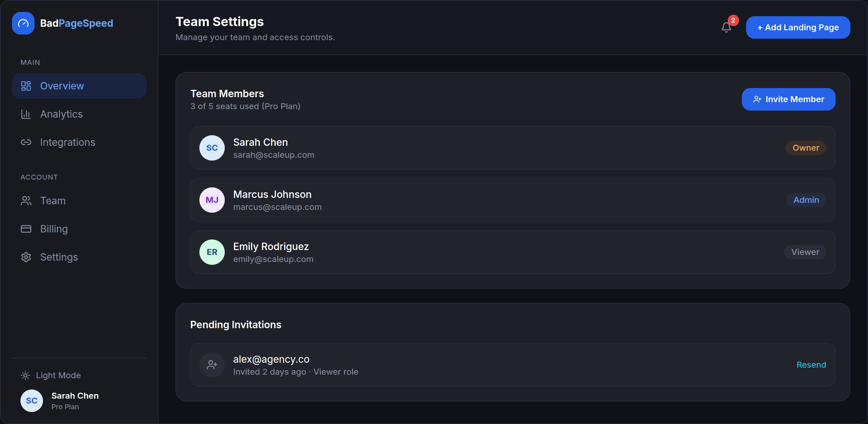Select the Sarah Chen member row name

[260, 142]
